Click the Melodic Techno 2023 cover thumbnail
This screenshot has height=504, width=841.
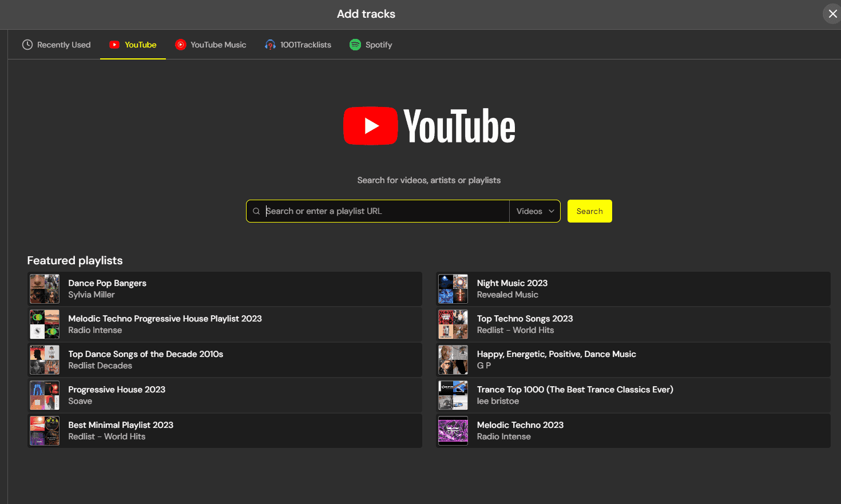[x=453, y=431]
